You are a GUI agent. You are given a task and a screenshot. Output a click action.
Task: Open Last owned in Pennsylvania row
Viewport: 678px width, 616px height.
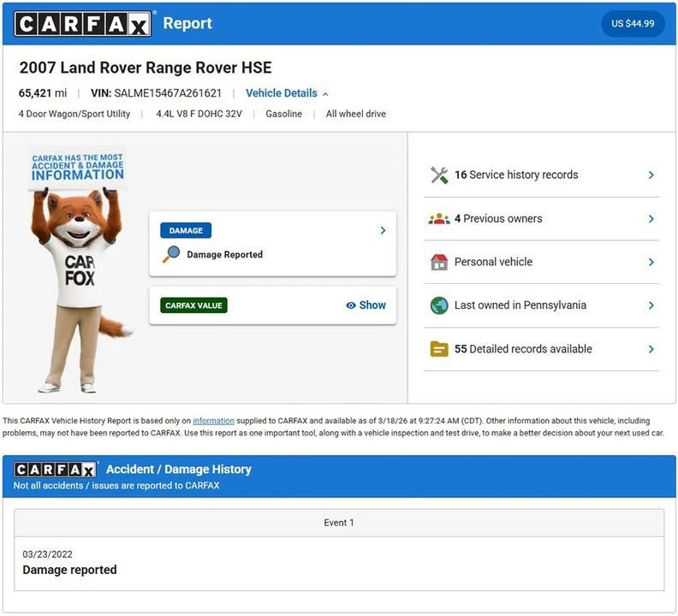(541, 305)
